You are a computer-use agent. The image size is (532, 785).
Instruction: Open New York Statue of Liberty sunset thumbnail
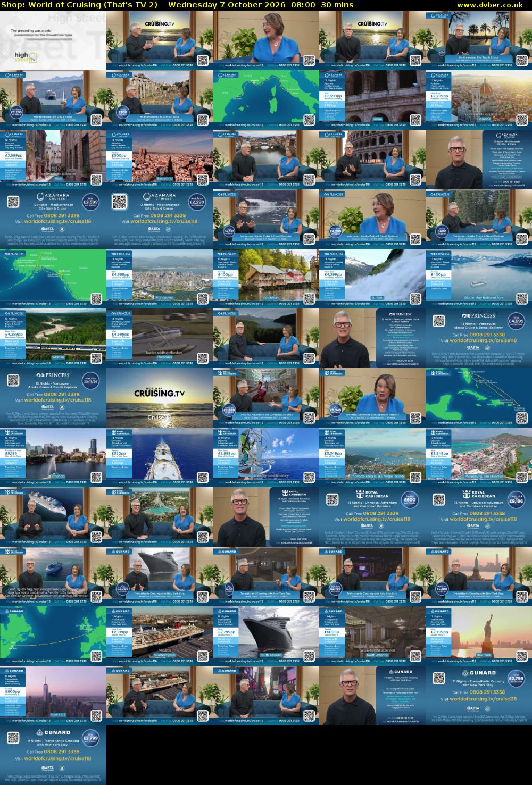pos(479,636)
